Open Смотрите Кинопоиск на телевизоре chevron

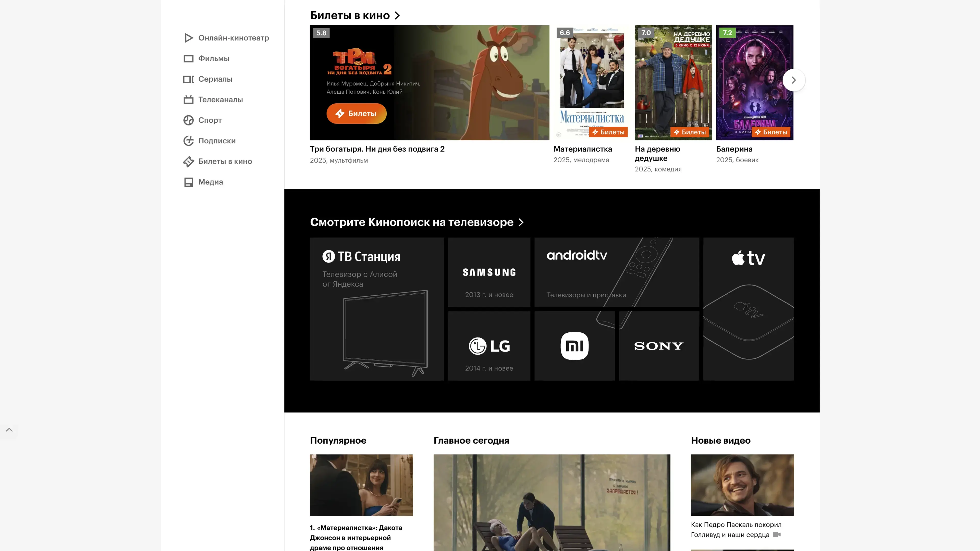click(x=521, y=222)
